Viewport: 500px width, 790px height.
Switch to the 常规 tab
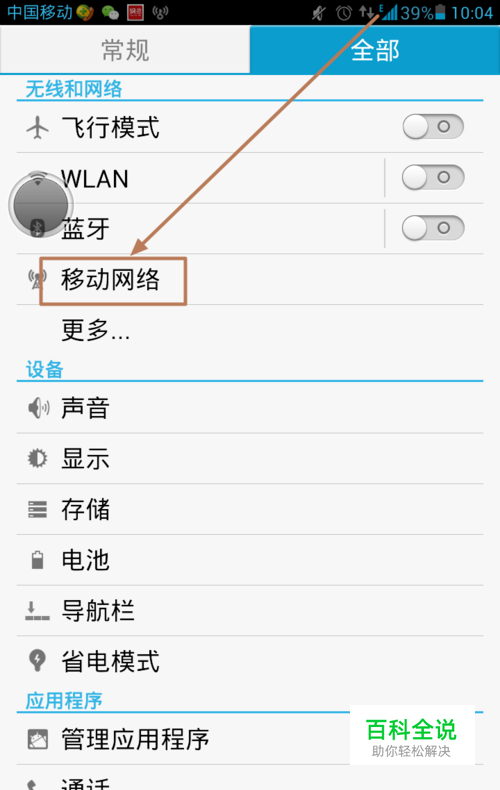point(125,50)
